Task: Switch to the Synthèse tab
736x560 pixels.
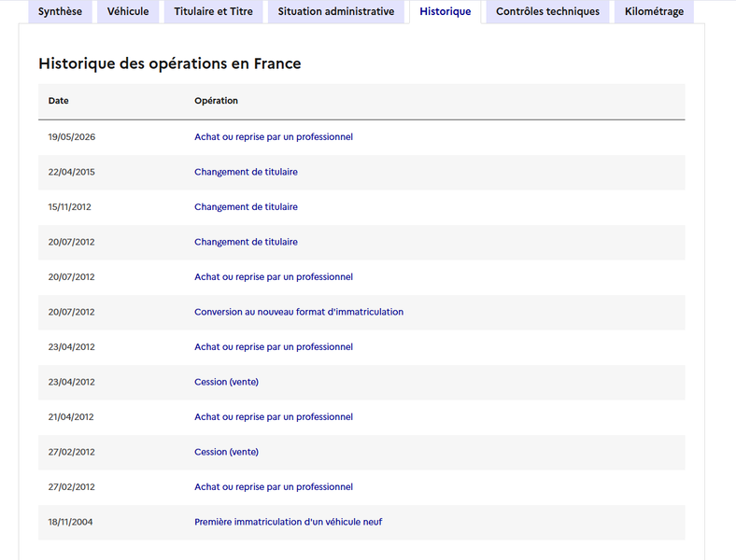Action: [x=60, y=11]
